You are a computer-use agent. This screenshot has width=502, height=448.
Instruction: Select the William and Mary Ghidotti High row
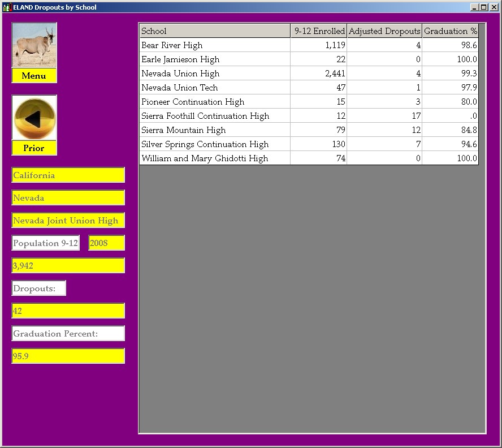[309, 158]
